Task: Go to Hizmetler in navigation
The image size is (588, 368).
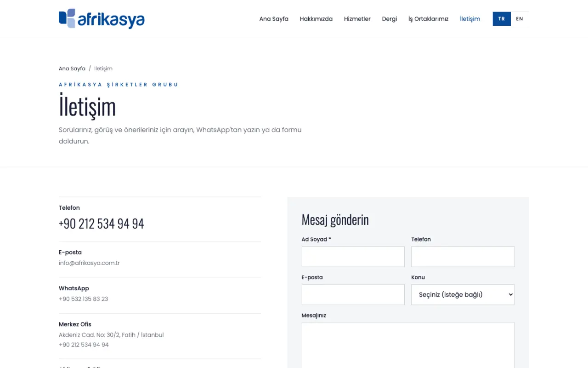Action: coord(357,19)
